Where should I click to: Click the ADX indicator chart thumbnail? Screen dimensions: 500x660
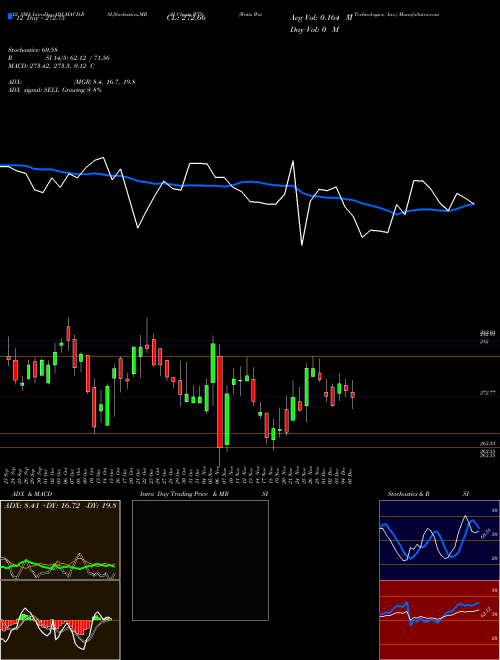coord(60,540)
